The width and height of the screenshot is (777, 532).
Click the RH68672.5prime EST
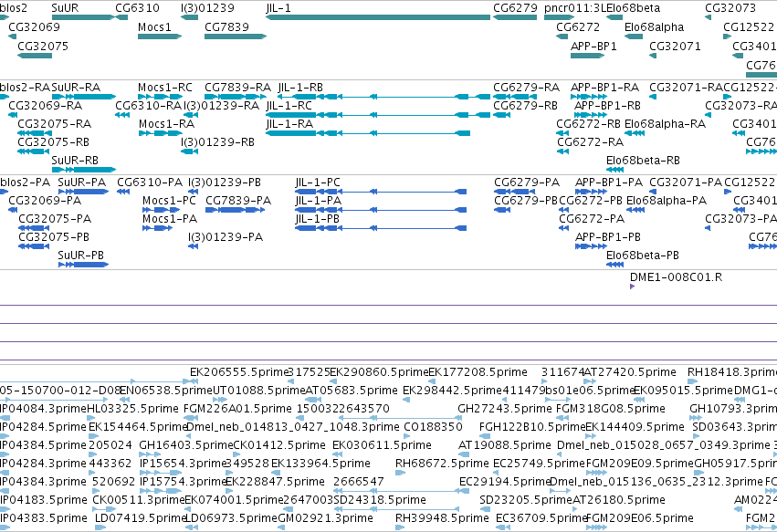(442, 464)
